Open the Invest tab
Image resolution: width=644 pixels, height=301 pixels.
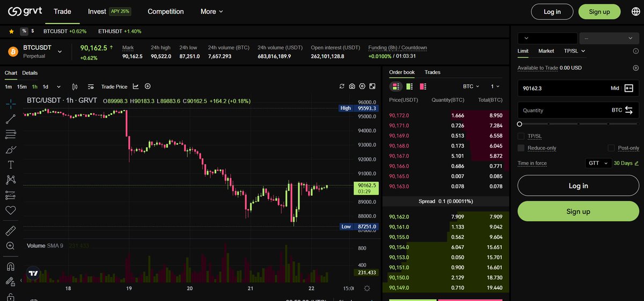(97, 11)
